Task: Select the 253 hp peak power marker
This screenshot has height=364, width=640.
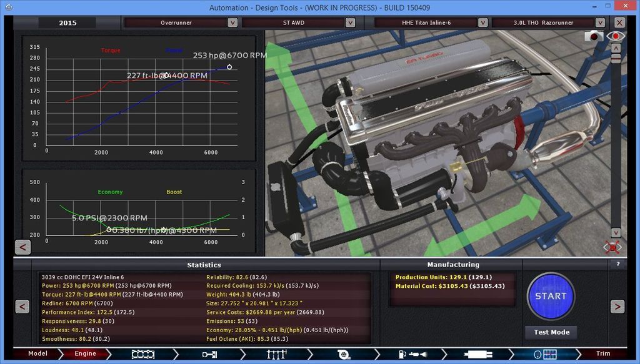Action: [229, 67]
